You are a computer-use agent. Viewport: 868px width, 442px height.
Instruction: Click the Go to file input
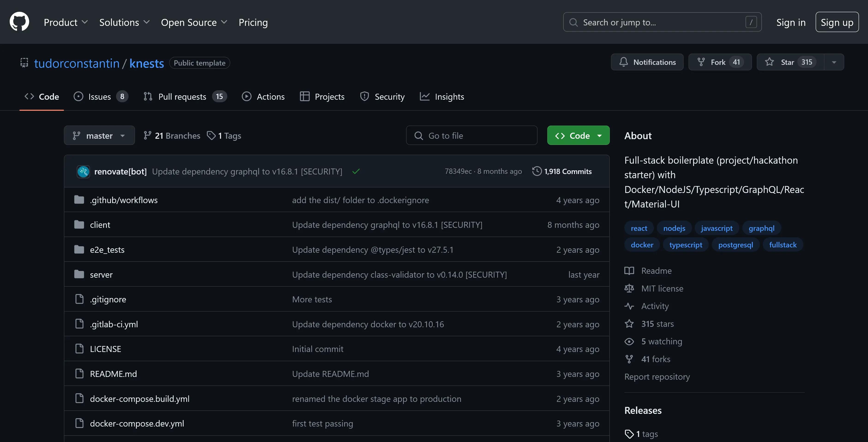471,135
